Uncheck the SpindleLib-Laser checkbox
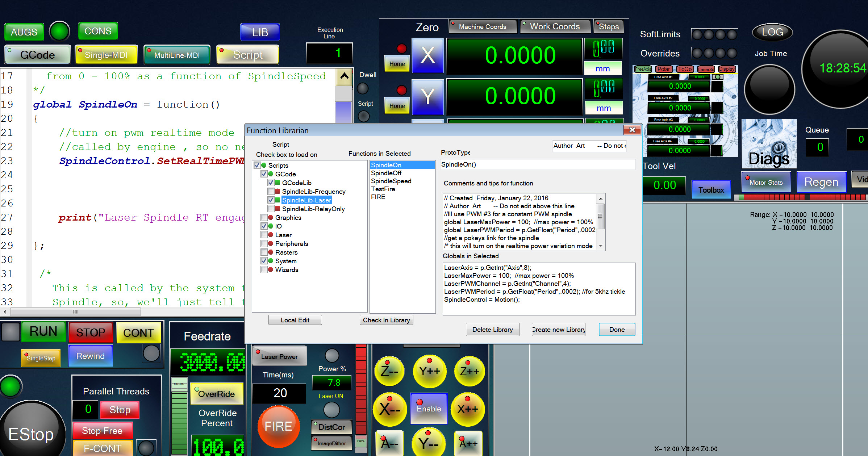This screenshot has width=868, height=456. (271, 200)
